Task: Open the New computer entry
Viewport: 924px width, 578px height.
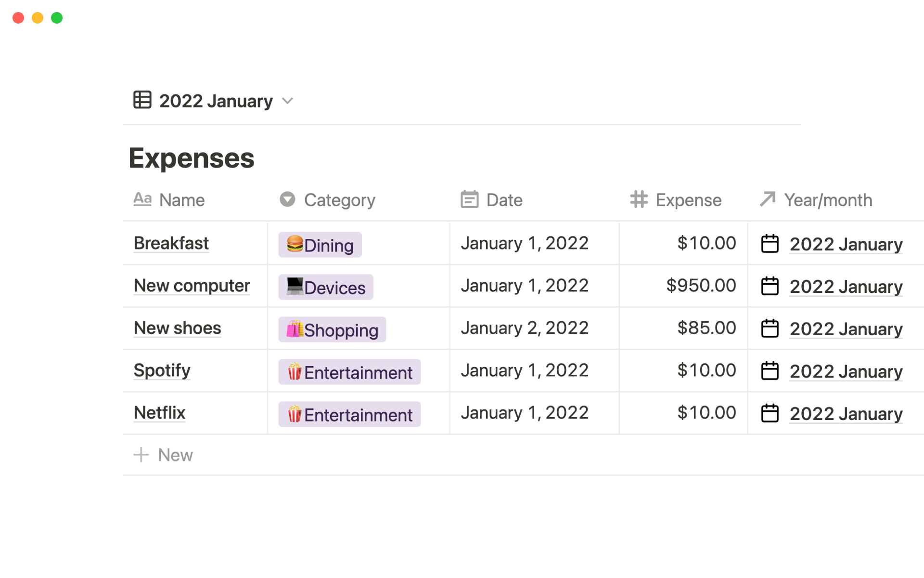Action: pyautogui.click(x=192, y=286)
